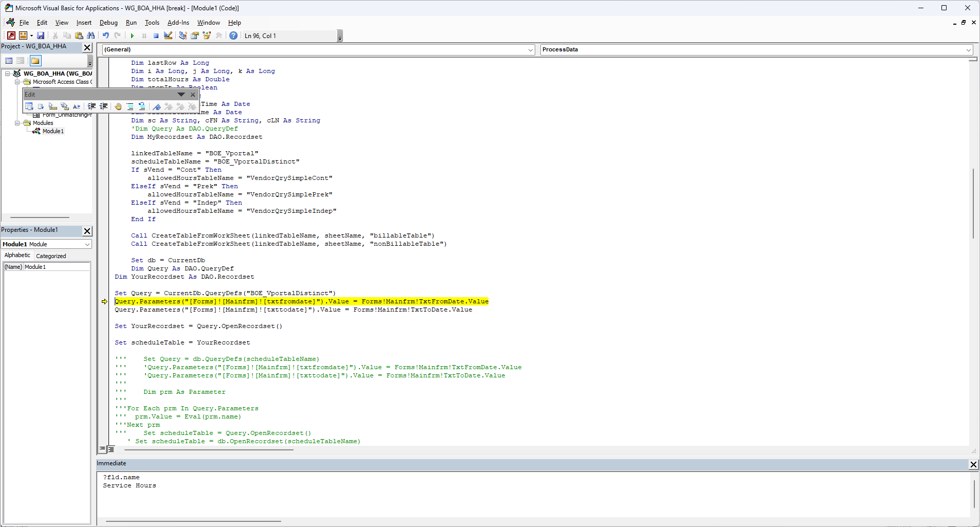This screenshot has height=527, width=980.
Task: Click the Reset stop button
Action: point(156,35)
